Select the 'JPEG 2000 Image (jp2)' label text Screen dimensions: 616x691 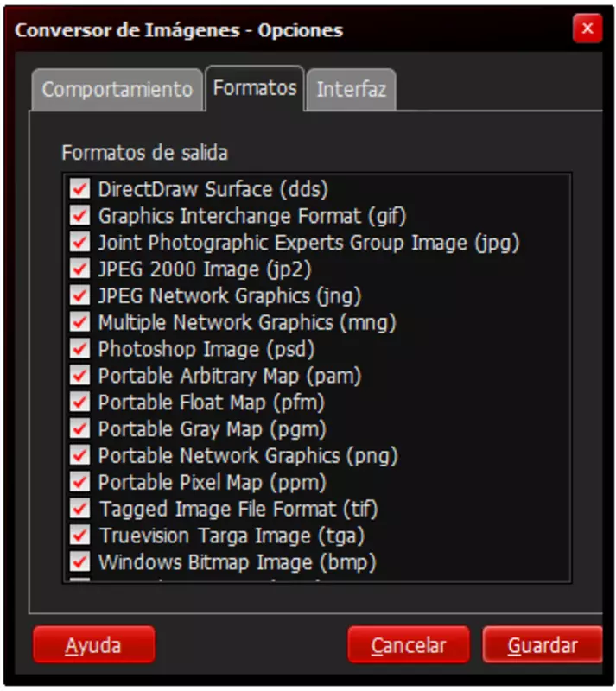(x=205, y=269)
